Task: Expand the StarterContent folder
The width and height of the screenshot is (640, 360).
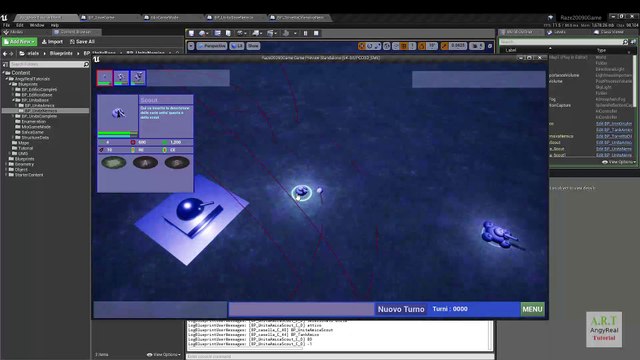Action: (6, 175)
